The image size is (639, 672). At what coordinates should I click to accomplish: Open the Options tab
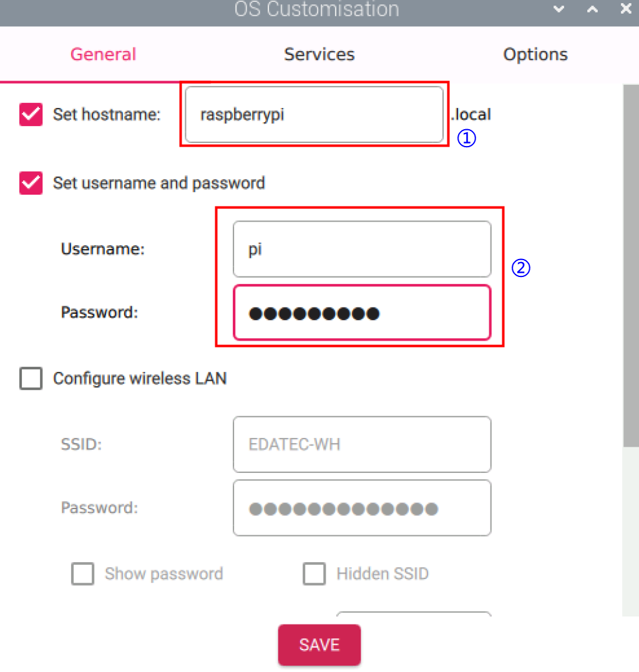click(x=535, y=54)
